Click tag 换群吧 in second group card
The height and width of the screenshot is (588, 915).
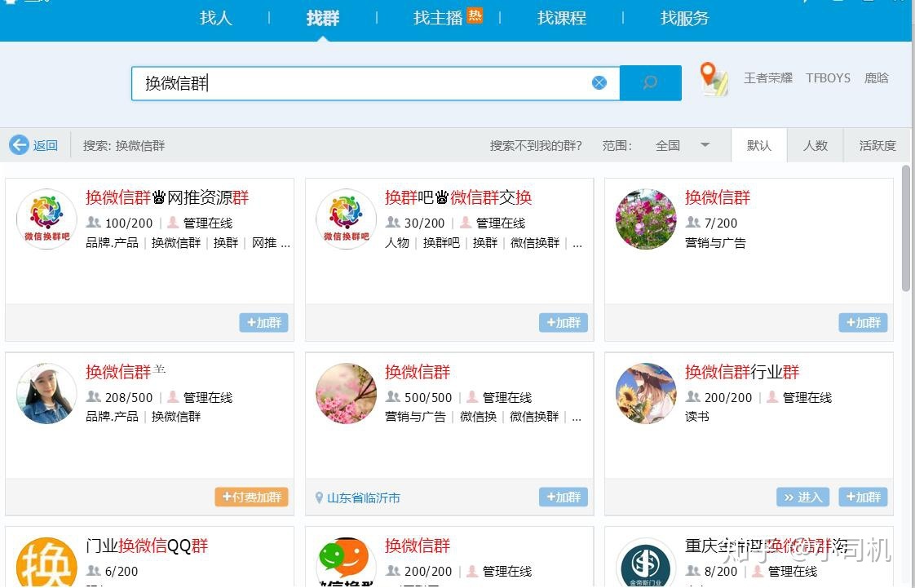(441, 243)
